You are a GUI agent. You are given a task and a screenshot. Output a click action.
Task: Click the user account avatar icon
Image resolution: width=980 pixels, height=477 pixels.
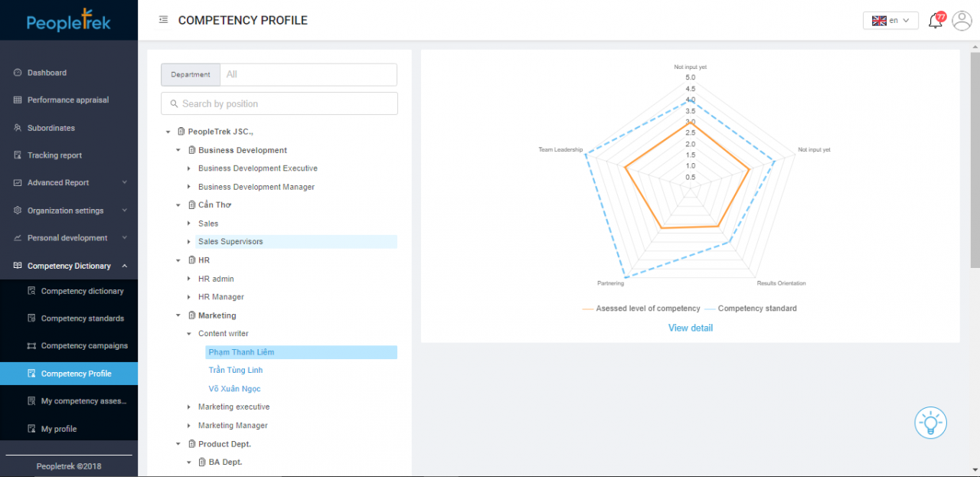[962, 21]
